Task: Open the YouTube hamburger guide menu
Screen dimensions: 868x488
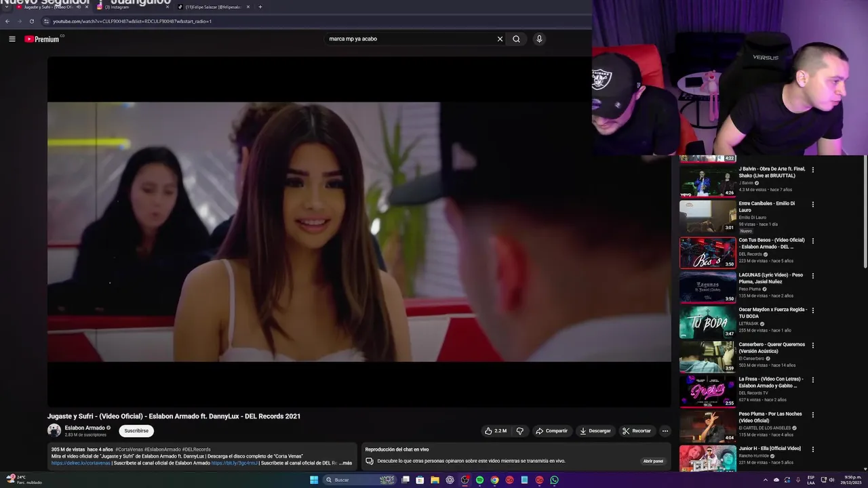Action: [x=12, y=39]
